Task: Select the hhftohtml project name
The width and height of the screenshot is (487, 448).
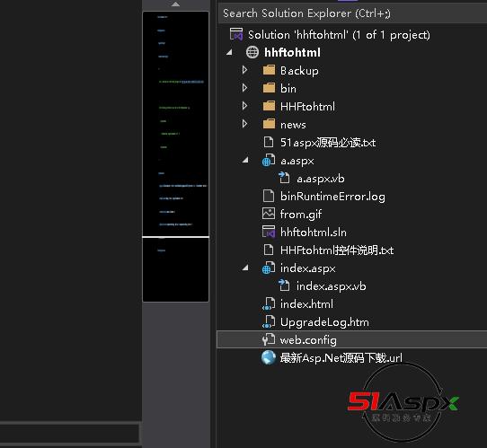Action: pyautogui.click(x=293, y=52)
